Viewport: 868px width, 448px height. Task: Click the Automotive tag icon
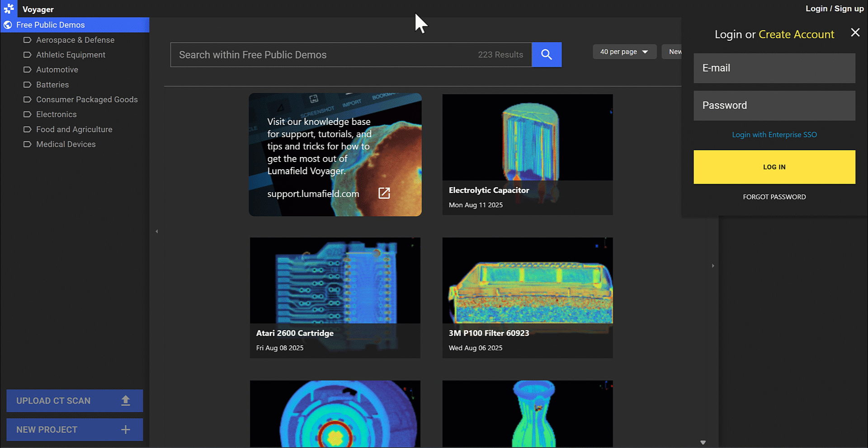tap(27, 70)
